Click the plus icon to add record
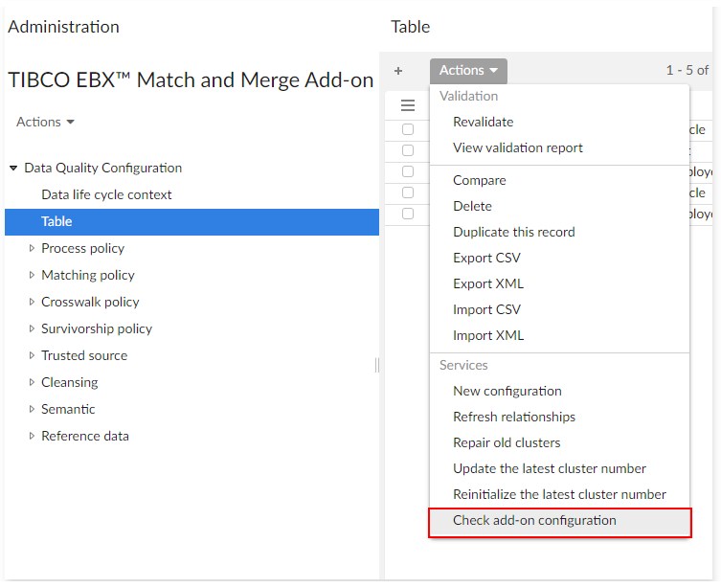 coord(398,71)
